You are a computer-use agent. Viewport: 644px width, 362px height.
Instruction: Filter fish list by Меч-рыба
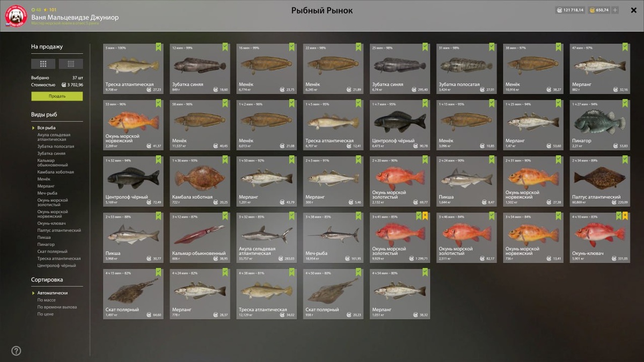[47, 193]
